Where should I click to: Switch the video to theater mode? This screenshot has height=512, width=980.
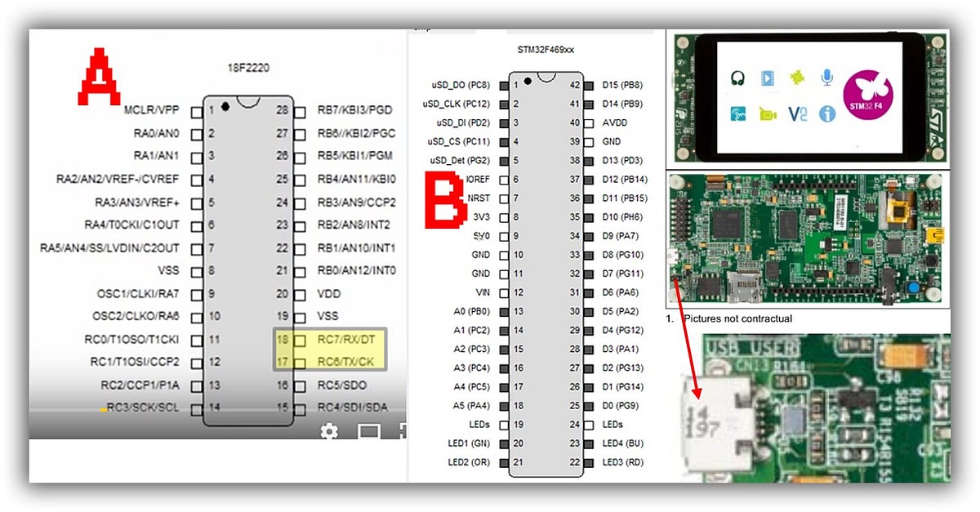[368, 431]
